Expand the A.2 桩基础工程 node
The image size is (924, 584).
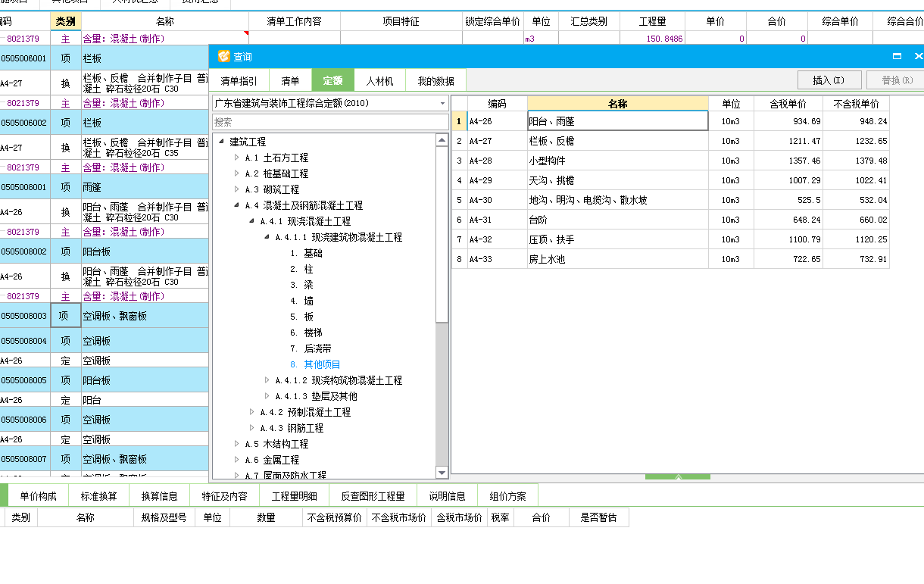tap(236, 173)
